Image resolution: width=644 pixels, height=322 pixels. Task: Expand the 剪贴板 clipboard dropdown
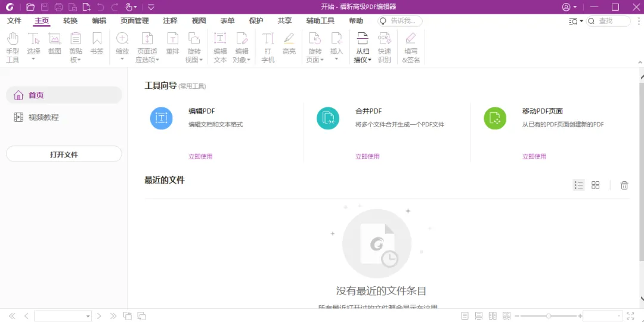[79, 60]
